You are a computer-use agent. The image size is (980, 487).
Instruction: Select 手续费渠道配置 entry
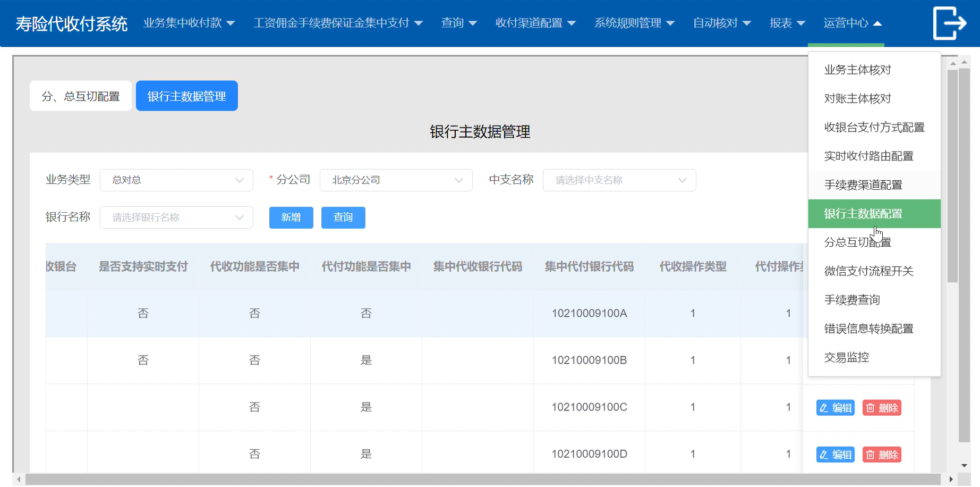pos(874,184)
